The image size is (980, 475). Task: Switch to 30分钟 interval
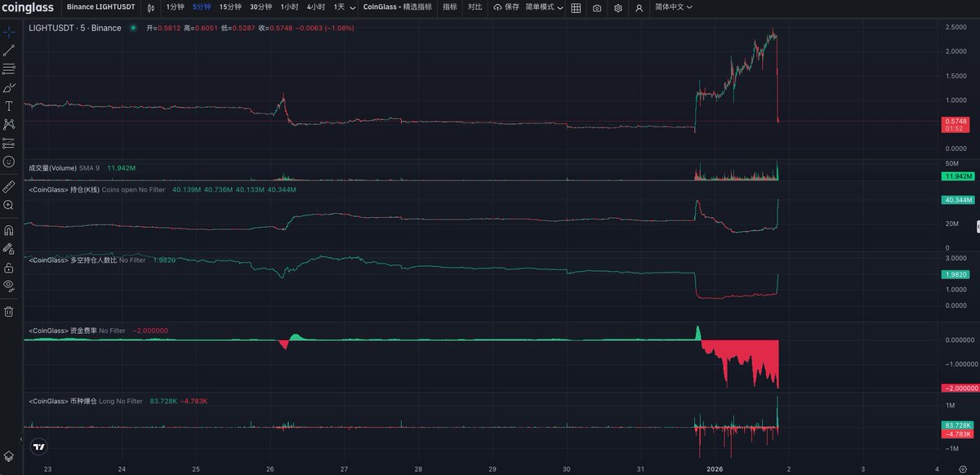261,7
